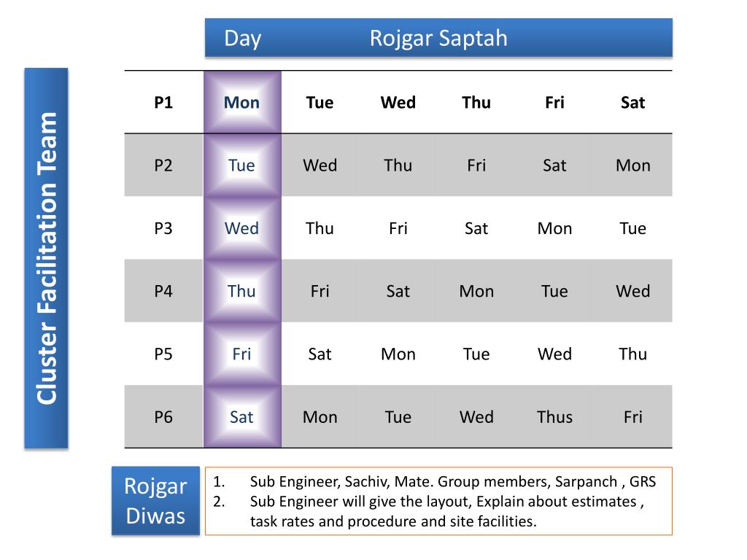Image resolution: width=747 pixels, height=560 pixels.
Task: Select the Cluster Facilitation Team vertical label
Action: tap(46, 258)
